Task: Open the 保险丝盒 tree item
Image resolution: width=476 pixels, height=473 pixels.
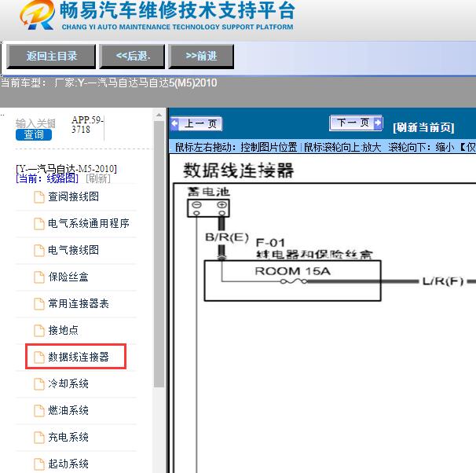Action: [68, 277]
